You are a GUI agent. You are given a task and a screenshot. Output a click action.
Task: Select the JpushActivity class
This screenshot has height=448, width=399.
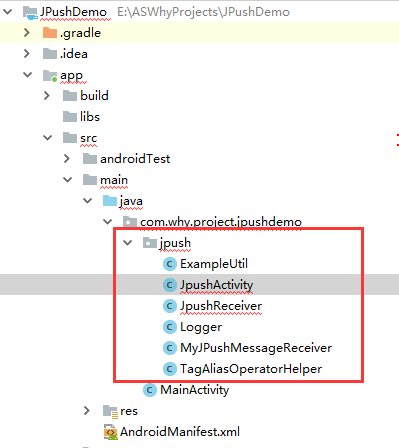[216, 285]
